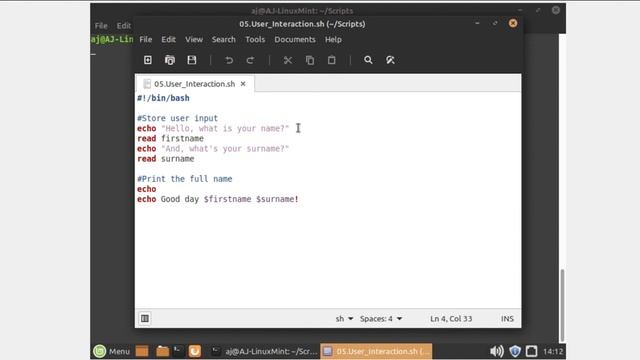Launch terminal from taskbar launcher
The image size is (640, 360).
coord(178,351)
